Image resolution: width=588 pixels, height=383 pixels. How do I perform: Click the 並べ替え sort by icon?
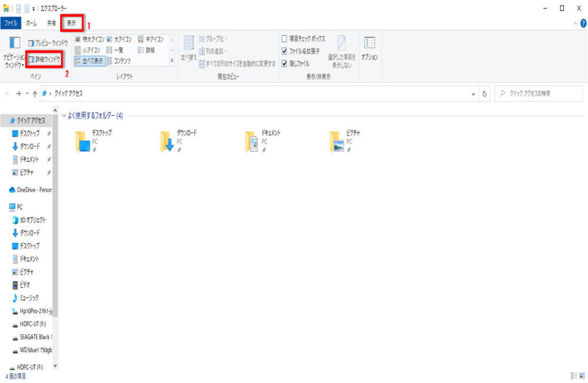coord(189,49)
